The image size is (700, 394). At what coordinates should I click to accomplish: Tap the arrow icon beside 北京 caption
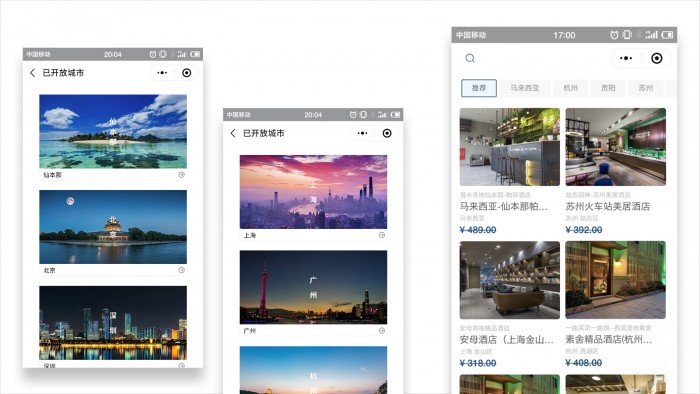181,270
